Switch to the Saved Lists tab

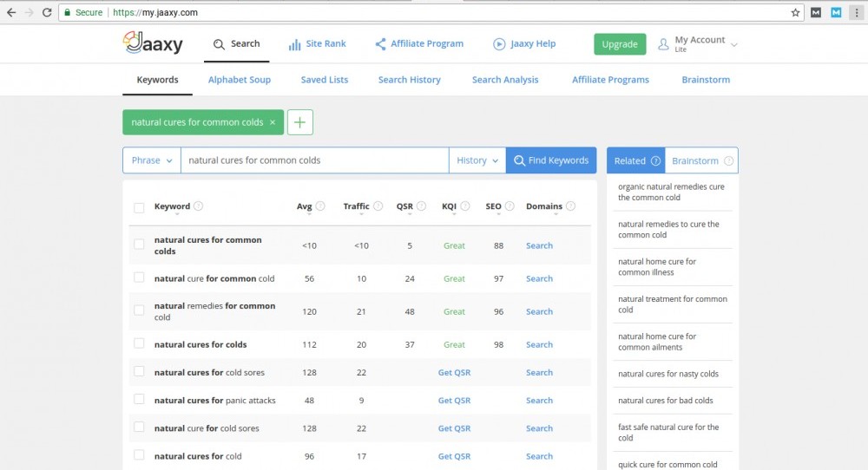click(325, 80)
